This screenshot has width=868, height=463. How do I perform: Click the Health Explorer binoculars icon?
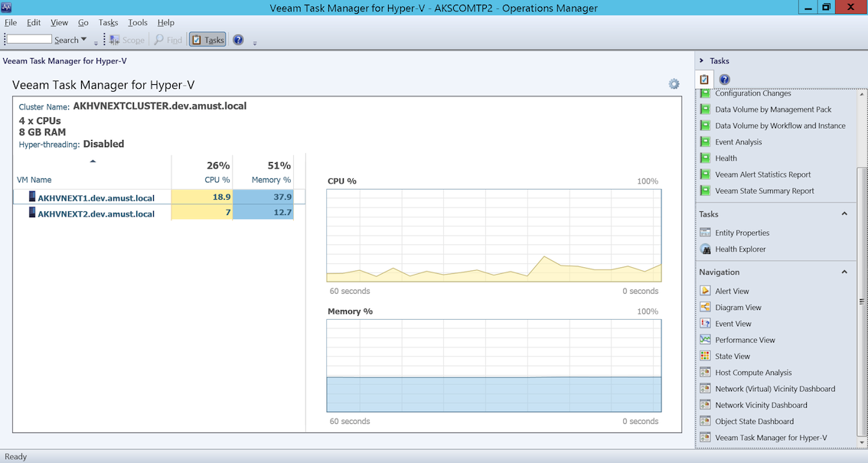pyautogui.click(x=705, y=249)
